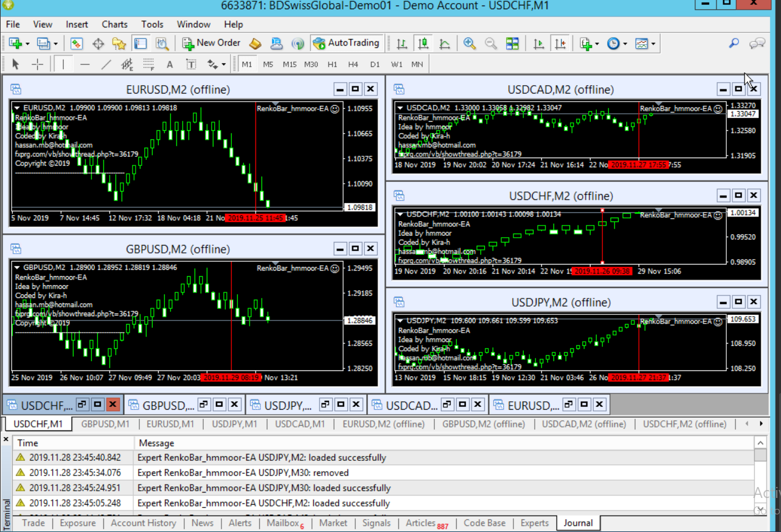This screenshot has width=781, height=532.
Task: Select the USDJPY,M1 chart tab
Action: pos(234,424)
